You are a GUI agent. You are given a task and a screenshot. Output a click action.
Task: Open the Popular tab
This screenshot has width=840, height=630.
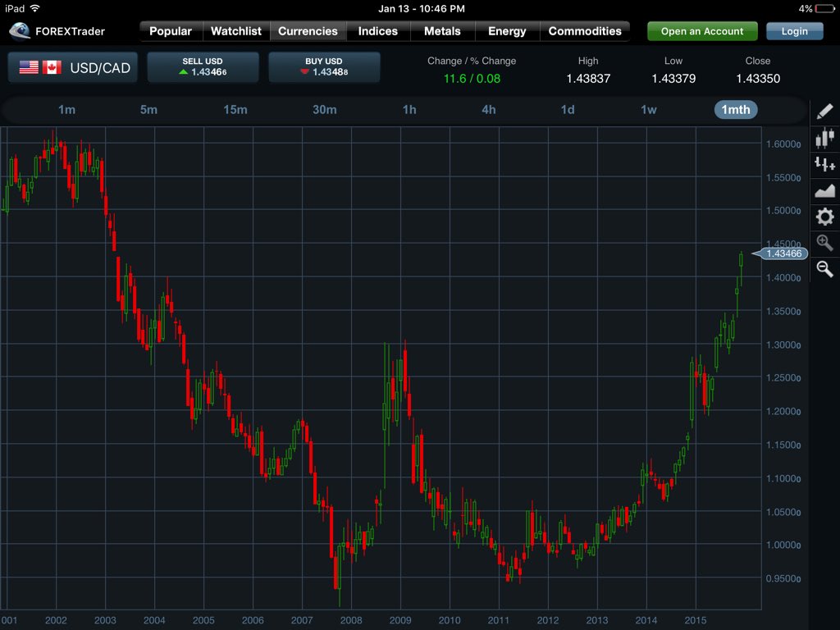click(x=171, y=31)
